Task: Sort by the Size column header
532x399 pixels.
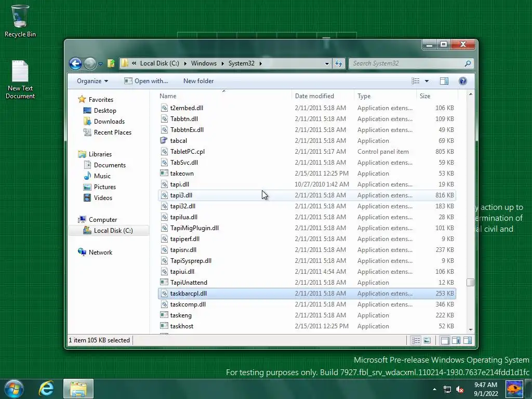Action: click(x=437, y=96)
